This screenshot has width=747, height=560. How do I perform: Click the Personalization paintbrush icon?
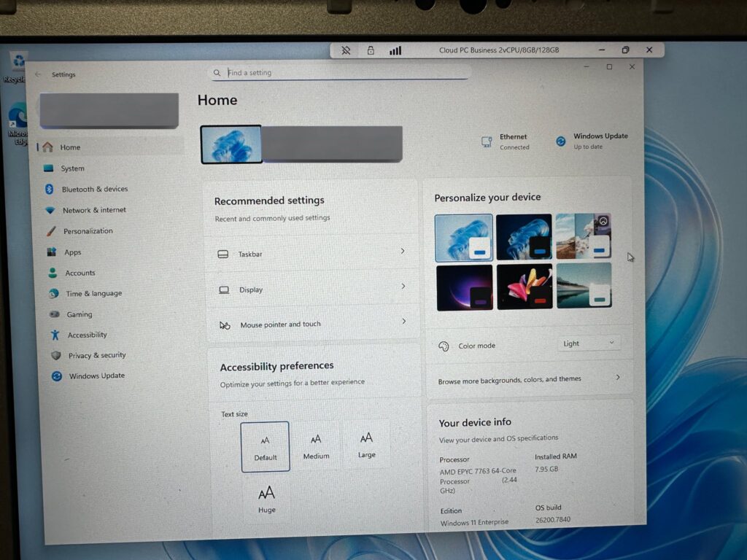pyautogui.click(x=50, y=231)
